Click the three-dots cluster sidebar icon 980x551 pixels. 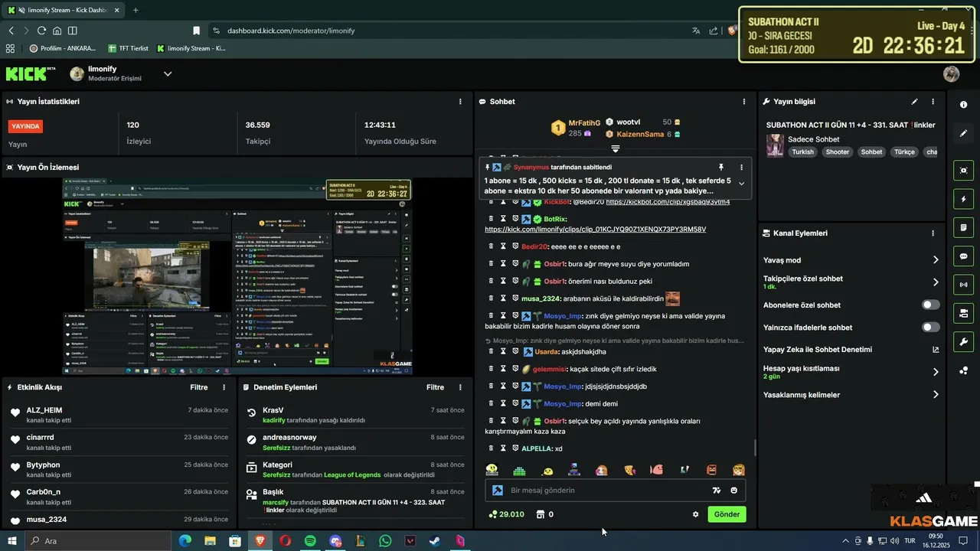tap(963, 371)
